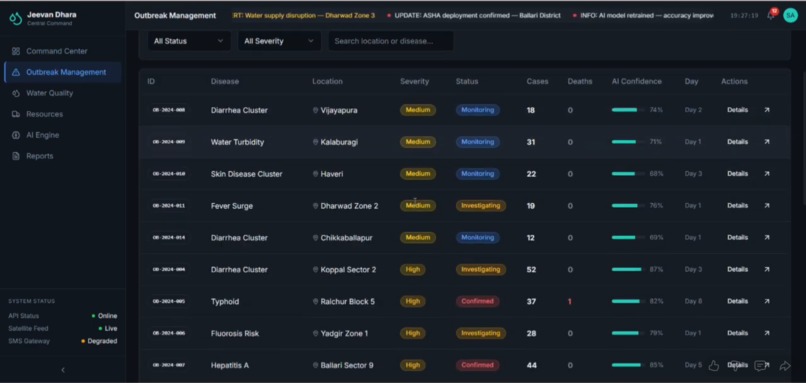Image resolution: width=806 pixels, height=383 pixels.
Task: Click the Reports document icon
Action: click(x=16, y=156)
